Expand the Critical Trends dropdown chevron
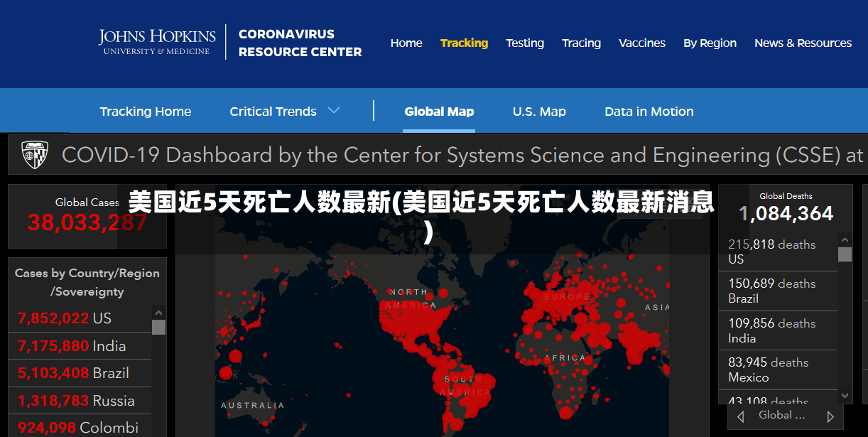This screenshot has width=868, height=437. coord(334,111)
